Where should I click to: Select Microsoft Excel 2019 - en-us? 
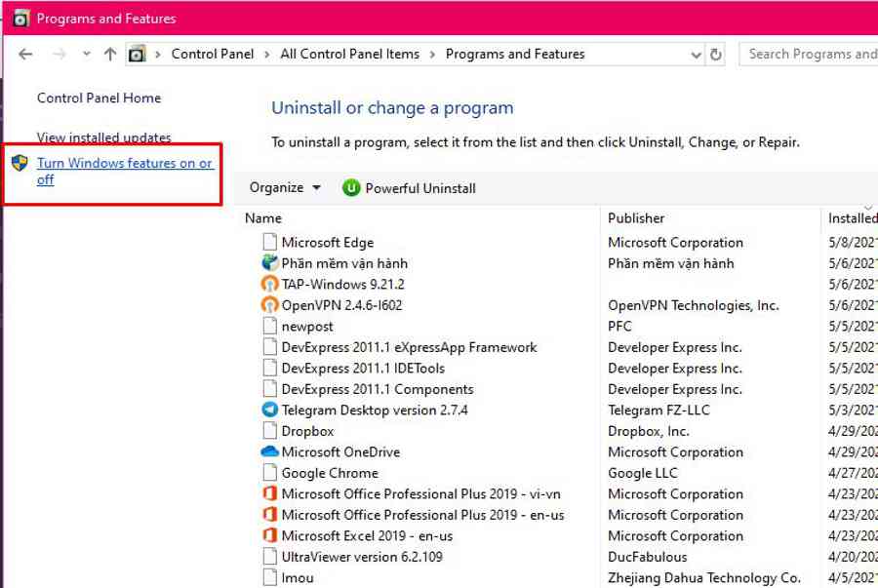[x=368, y=536]
